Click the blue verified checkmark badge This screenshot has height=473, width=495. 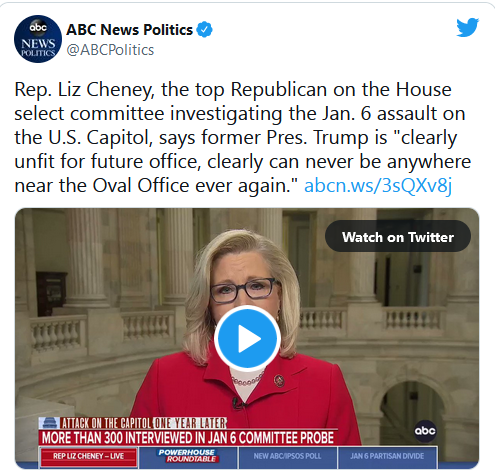204,30
